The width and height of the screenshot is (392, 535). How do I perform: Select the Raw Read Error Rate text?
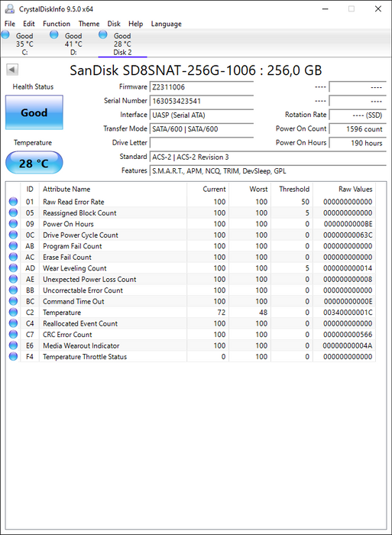pyautogui.click(x=73, y=202)
